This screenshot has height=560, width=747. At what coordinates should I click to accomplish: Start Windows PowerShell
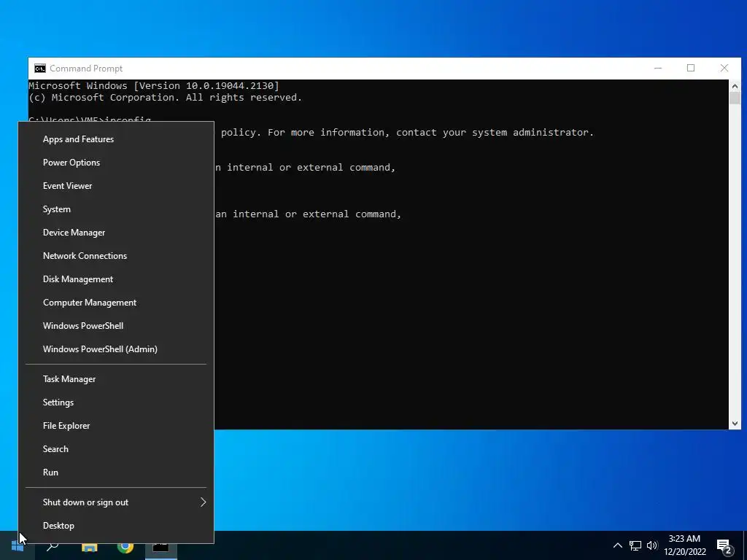[116, 326]
